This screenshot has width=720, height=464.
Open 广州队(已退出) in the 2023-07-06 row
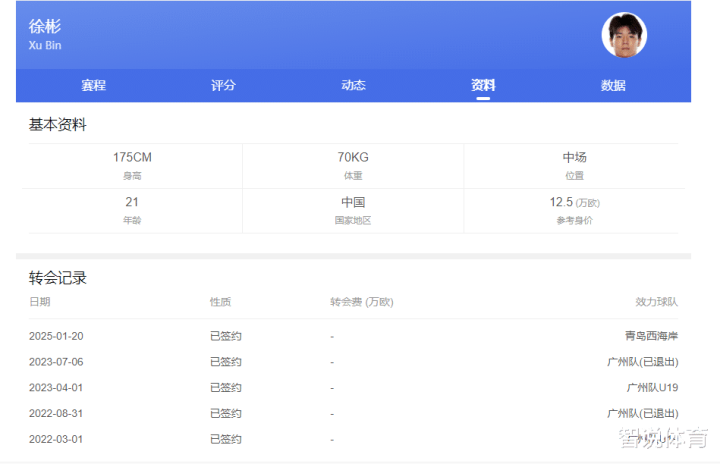click(643, 362)
